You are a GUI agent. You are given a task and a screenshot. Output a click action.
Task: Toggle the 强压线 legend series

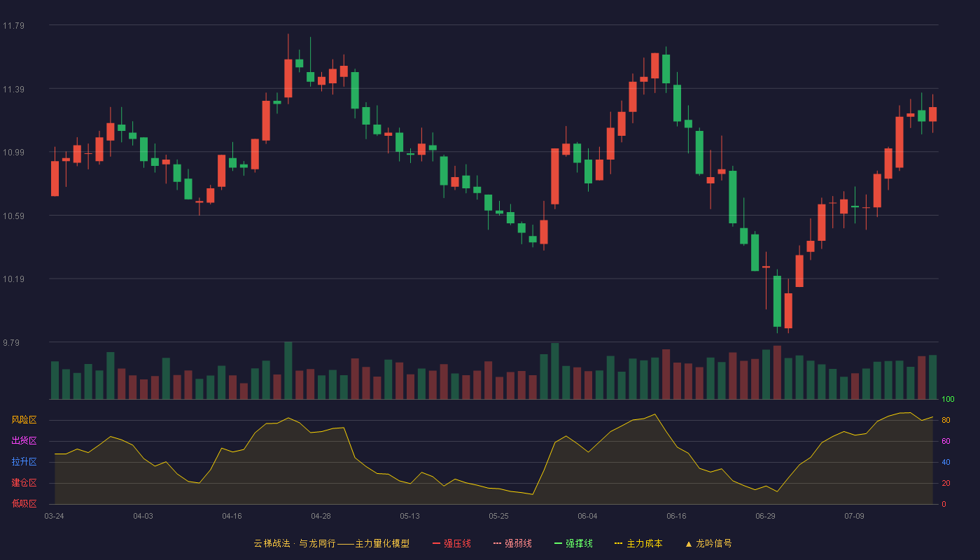point(451,543)
